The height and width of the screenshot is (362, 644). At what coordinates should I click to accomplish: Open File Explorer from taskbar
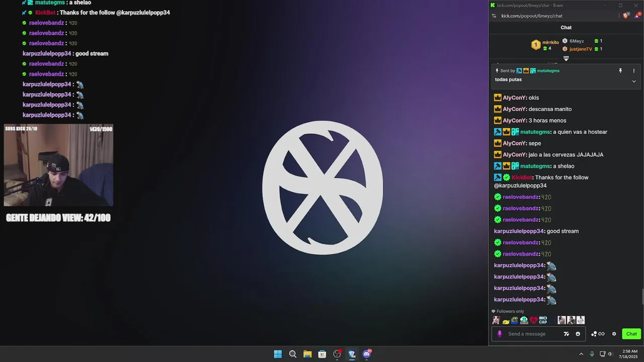(x=307, y=354)
